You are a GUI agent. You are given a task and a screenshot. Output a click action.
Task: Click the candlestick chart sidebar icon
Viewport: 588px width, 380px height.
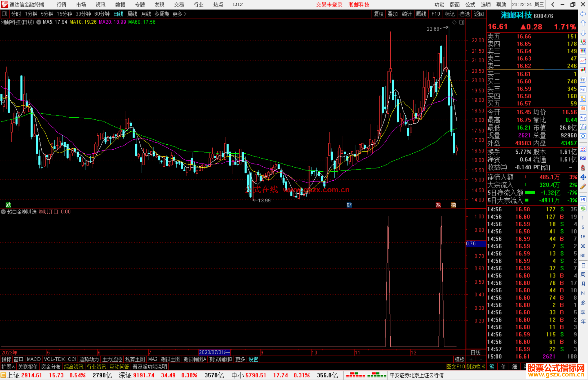coord(583,70)
